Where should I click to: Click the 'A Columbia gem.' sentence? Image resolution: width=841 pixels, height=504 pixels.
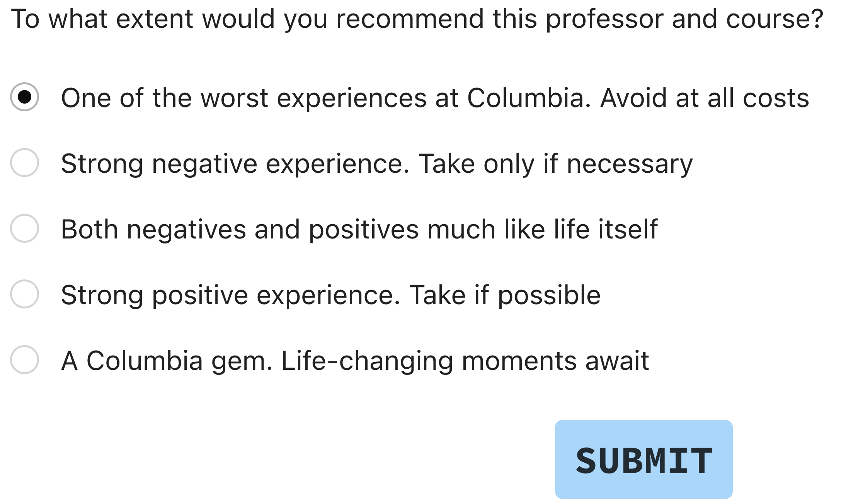(x=167, y=361)
